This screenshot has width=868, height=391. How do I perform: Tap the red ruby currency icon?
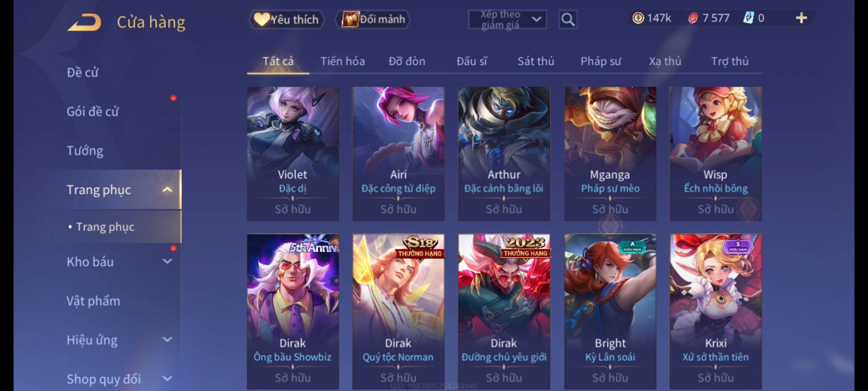(x=693, y=18)
